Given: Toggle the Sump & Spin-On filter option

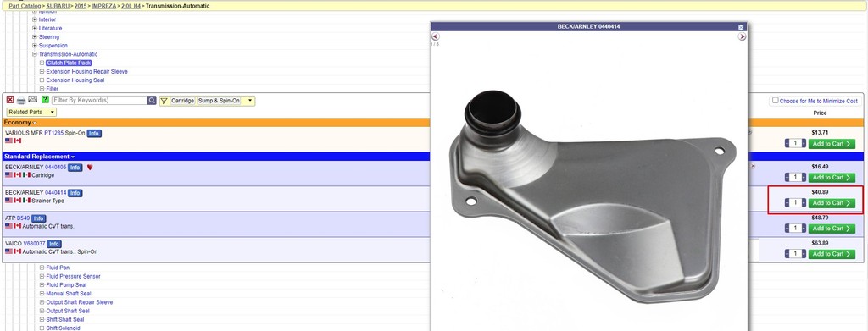Looking at the screenshot, I should [x=219, y=101].
